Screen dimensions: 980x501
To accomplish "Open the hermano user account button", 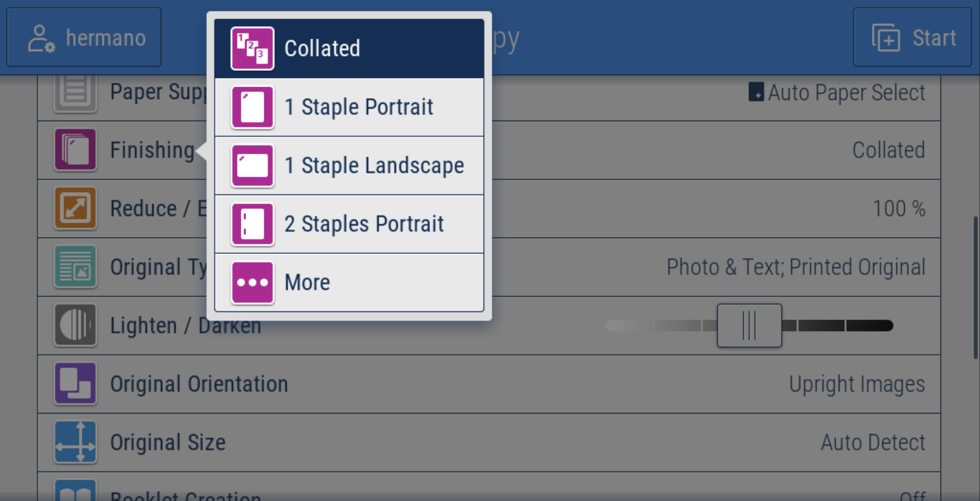I will coord(84,38).
